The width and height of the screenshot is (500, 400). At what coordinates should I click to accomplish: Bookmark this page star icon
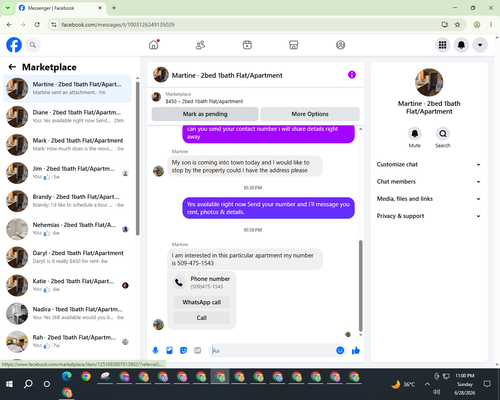457,24
